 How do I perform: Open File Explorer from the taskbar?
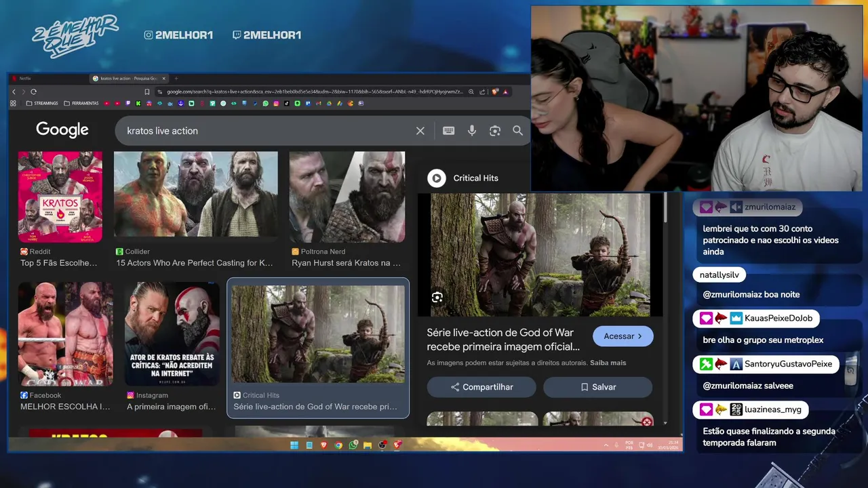[x=368, y=445]
